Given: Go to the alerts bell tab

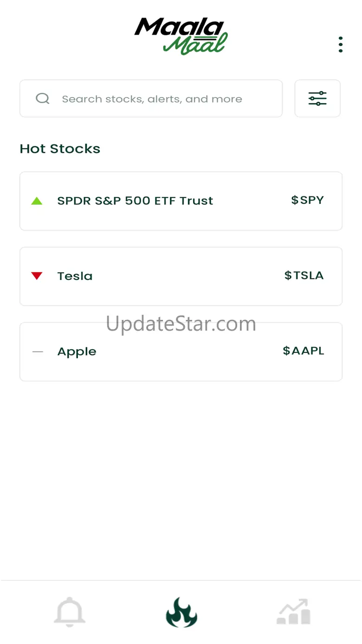Looking at the screenshot, I should (x=70, y=612).
